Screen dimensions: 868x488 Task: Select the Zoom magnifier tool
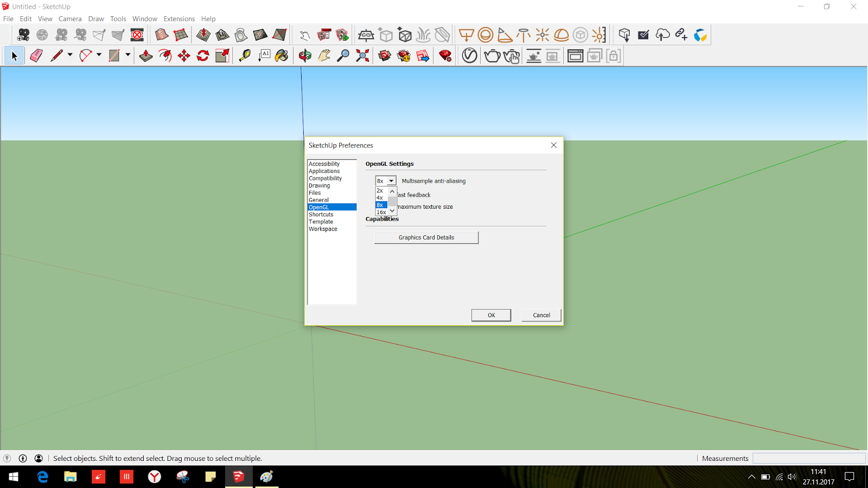[343, 55]
